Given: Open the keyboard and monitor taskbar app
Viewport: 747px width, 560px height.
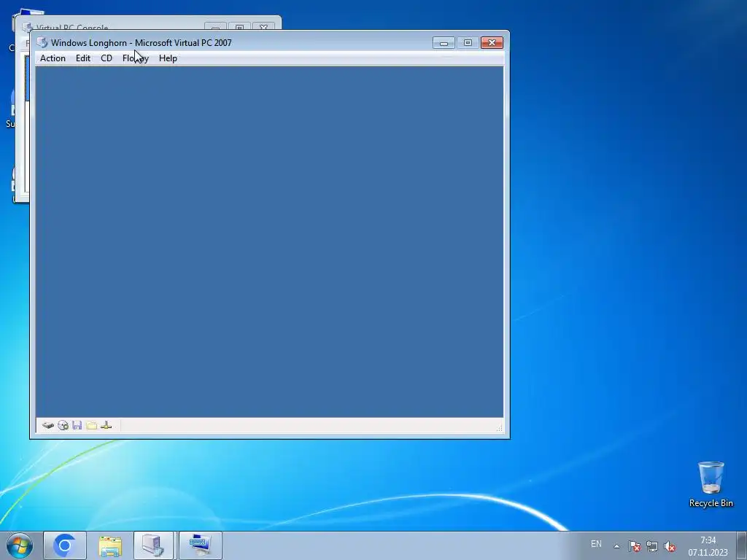Looking at the screenshot, I should tap(200, 545).
